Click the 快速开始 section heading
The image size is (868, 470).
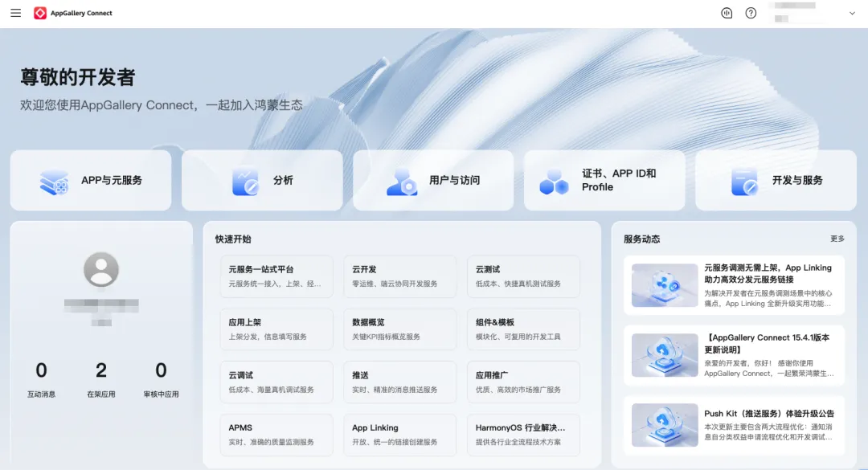[233, 239]
